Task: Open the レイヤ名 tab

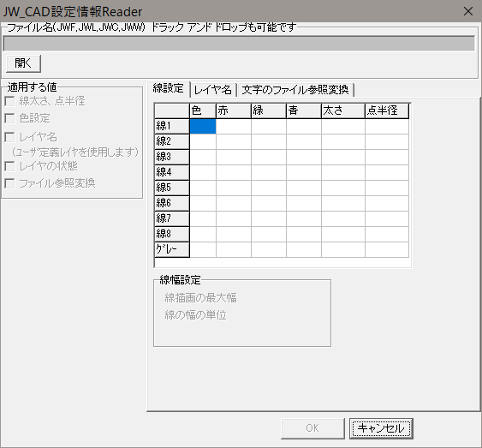Action: click(x=213, y=90)
